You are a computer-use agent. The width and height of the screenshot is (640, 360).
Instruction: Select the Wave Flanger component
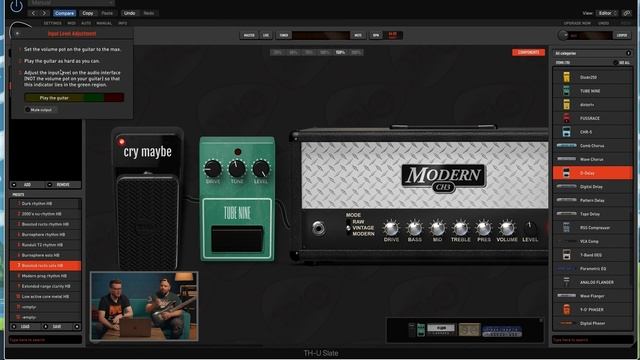592,296
